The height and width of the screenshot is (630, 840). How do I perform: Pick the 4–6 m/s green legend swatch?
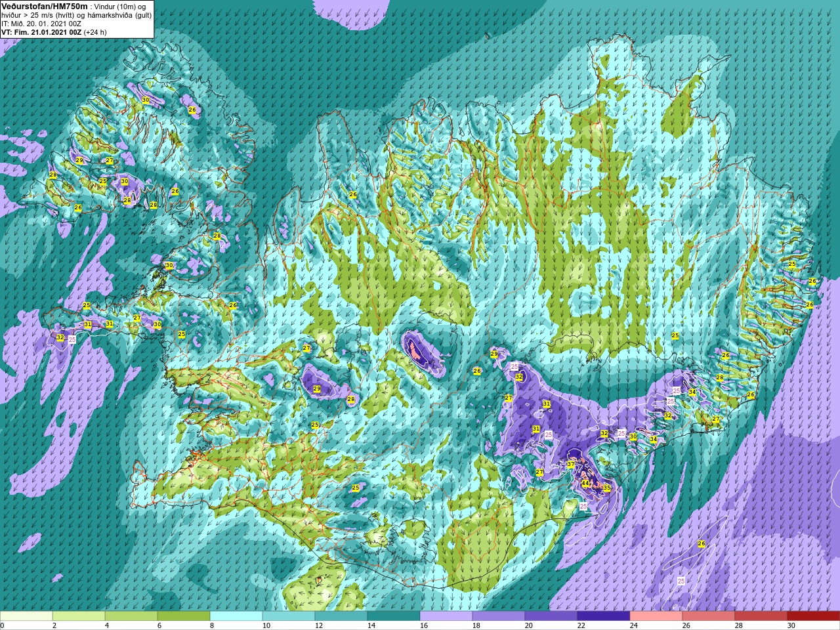click(x=131, y=616)
